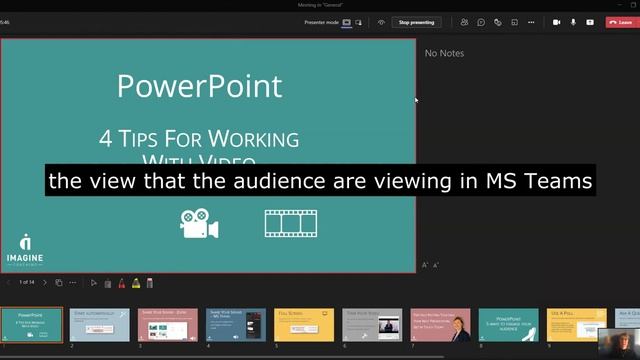Select the yellow highlighter tool
The width and height of the screenshot is (640, 360).
tap(136, 283)
